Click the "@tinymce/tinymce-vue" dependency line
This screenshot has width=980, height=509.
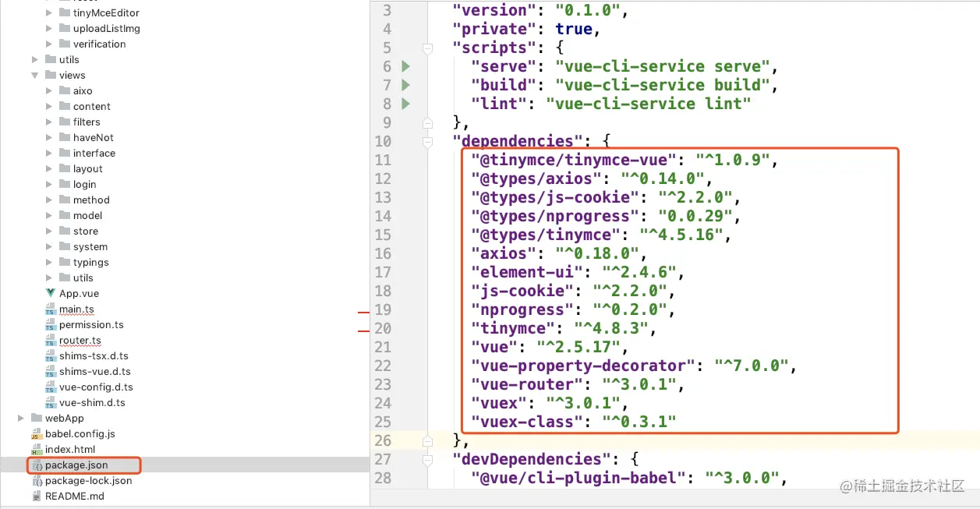(x=624, y=160)
